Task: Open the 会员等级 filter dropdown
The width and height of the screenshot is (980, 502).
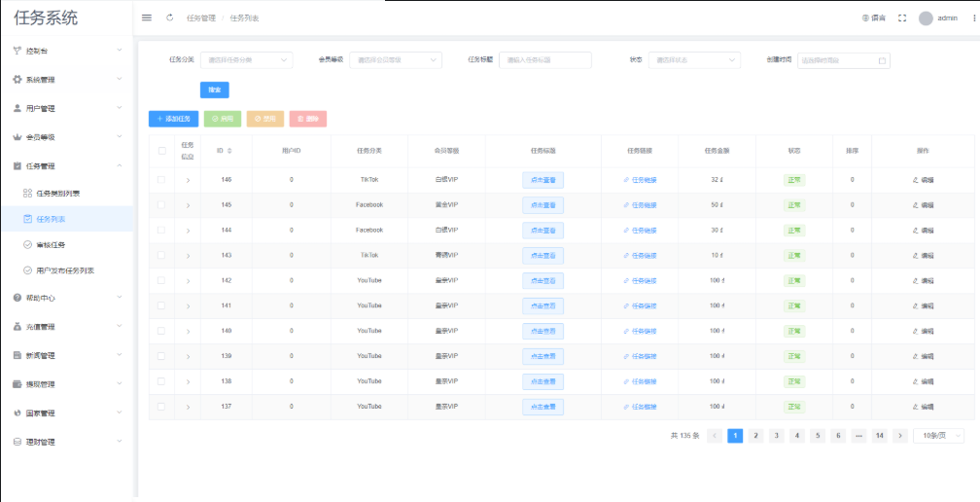Action: [x=396, y=60]
